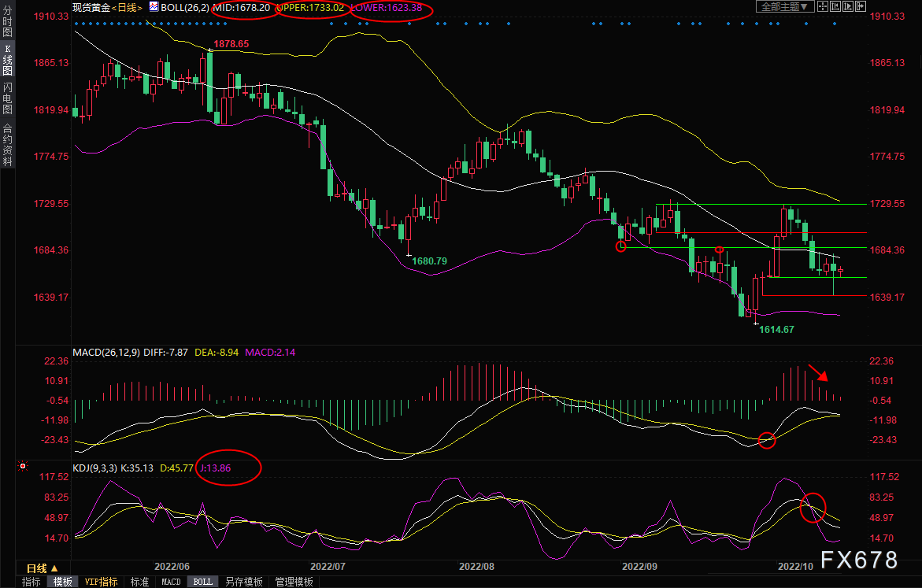Switch to 分时图 view in sidebar
Viewport: 922px width, 588px height.
coord(8,24)
